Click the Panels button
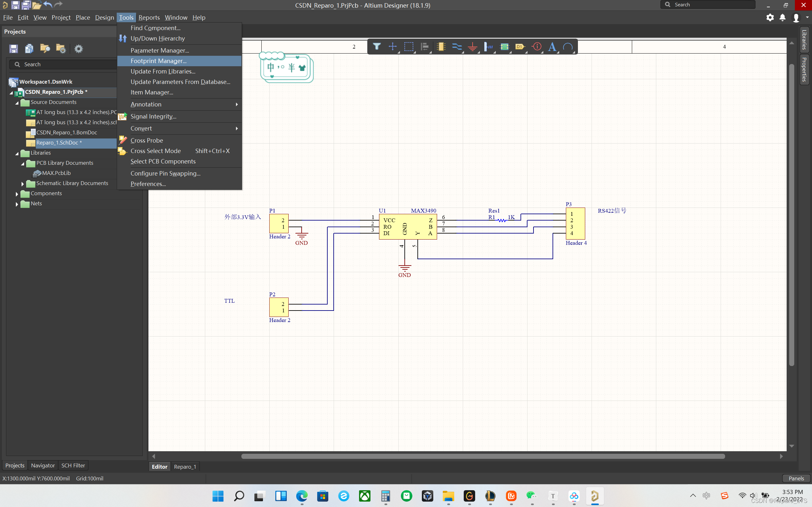 pos(796,478)
